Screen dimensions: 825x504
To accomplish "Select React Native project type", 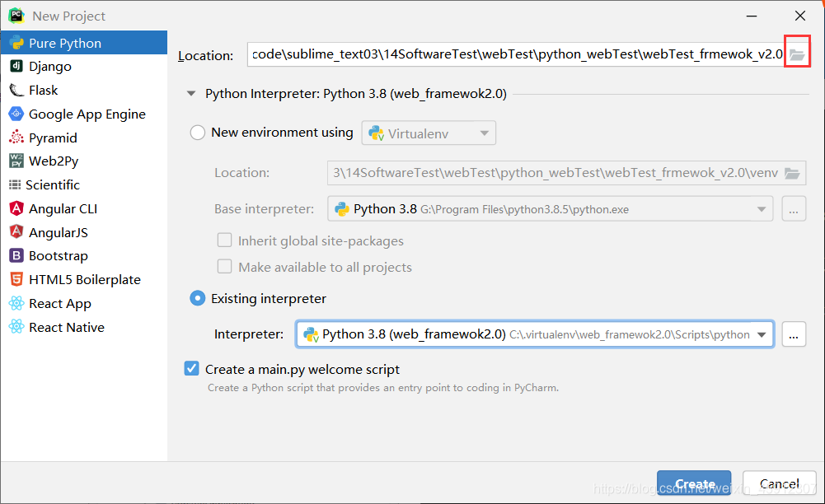I will click(x=84, y=327).
